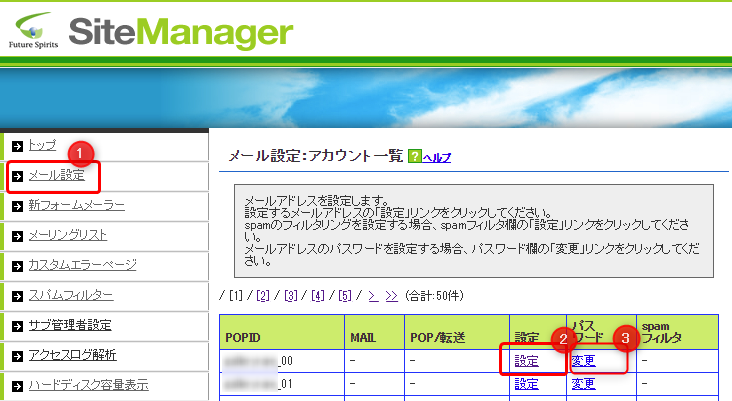The image size is (732, 401).
Task: Click the arrow icon beside サブ管理者設定
Action: pyautogui.click(x=17, y=326)
